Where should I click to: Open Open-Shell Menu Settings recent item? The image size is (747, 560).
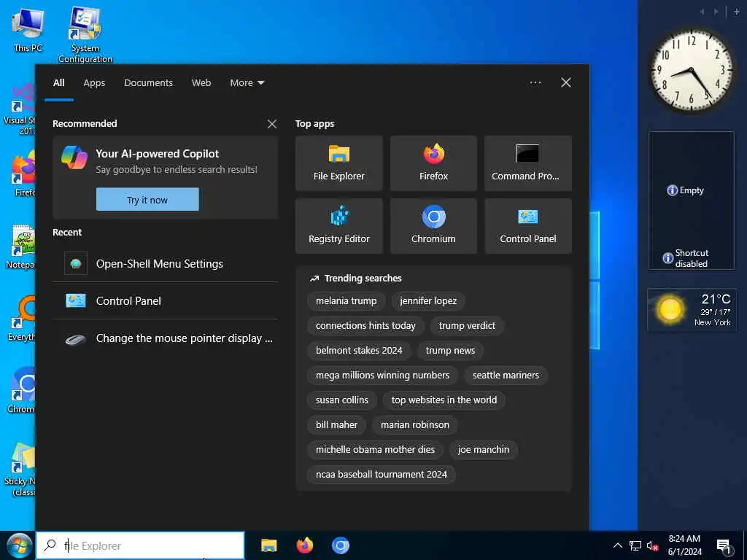(x=166, y=264)
